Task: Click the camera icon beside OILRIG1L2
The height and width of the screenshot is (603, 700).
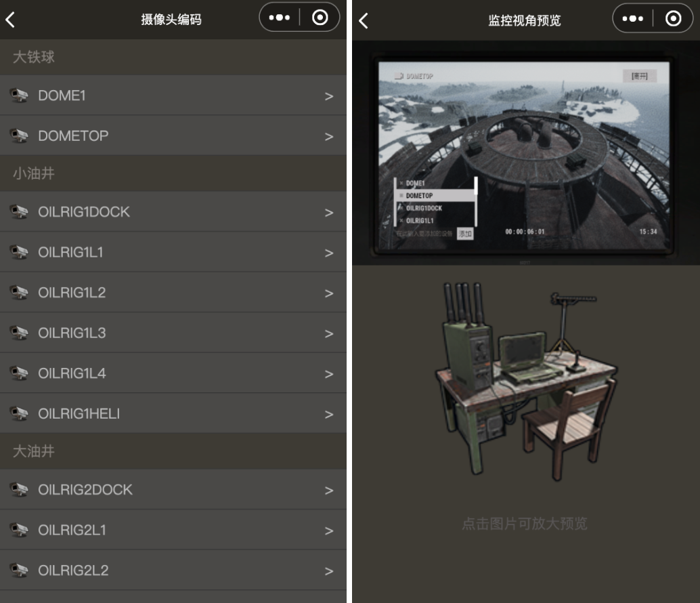Action: (x=19, y=293)
